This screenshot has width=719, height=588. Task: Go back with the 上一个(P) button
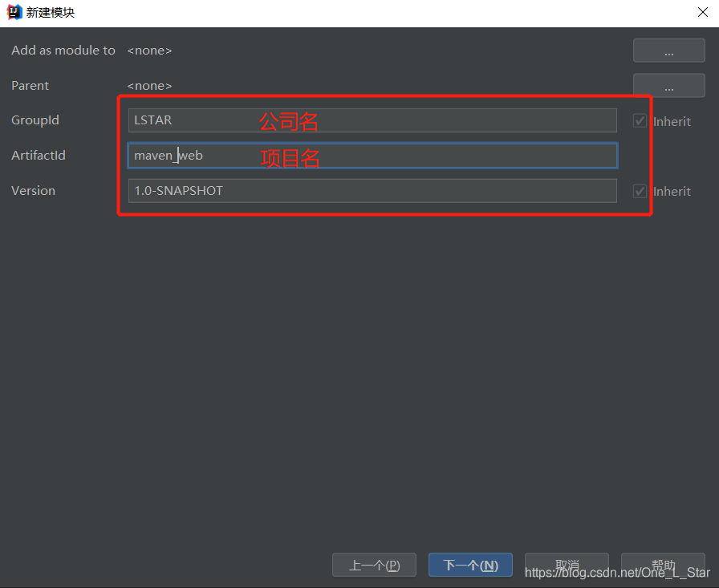coord(374,565)
